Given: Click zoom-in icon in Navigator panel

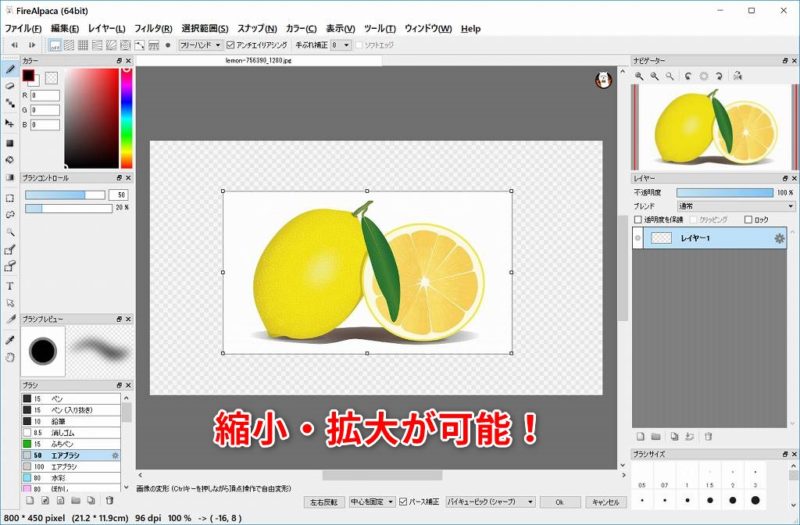Looking at the screenshot, I should tap(640, 76).
